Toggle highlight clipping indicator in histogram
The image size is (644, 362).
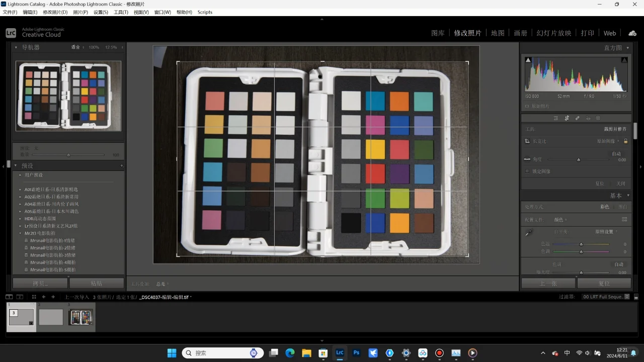pos(624,60)
